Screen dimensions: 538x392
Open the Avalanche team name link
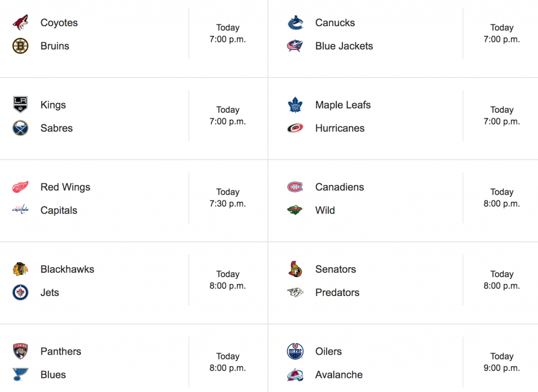(x=339, y=375)
